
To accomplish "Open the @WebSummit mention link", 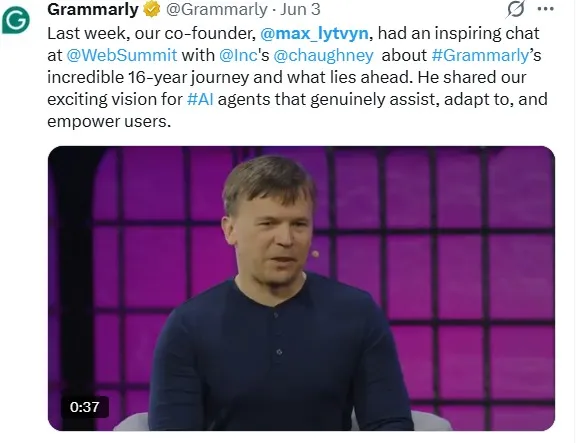I will [122, 55].
